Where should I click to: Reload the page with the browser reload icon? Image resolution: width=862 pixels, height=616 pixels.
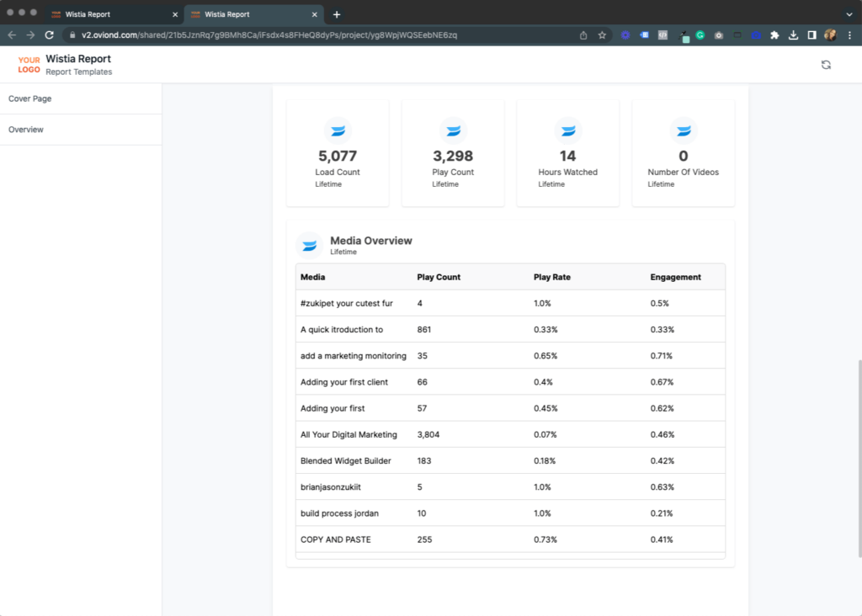pos(50,35)
